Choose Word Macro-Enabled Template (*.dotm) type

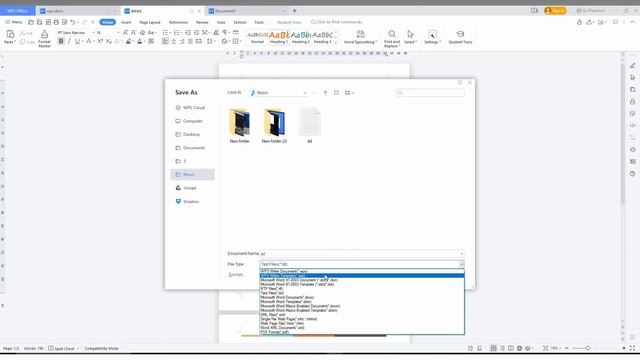362,311
